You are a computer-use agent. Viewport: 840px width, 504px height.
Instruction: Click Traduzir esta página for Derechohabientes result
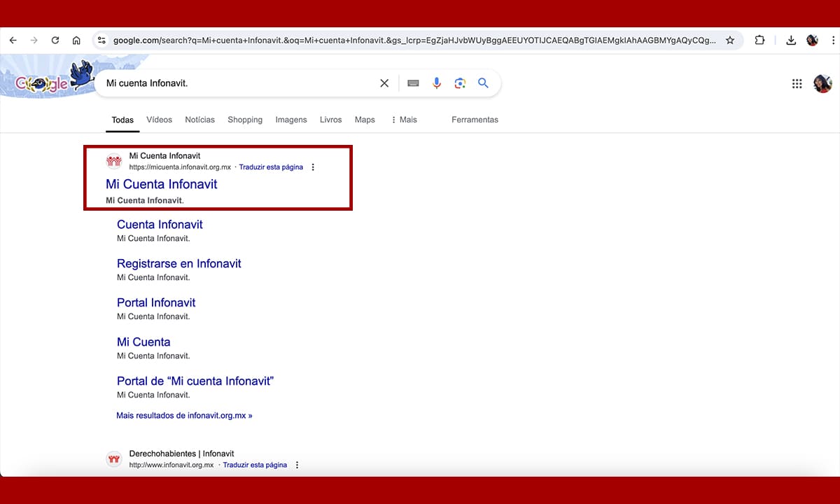point(255,465)
